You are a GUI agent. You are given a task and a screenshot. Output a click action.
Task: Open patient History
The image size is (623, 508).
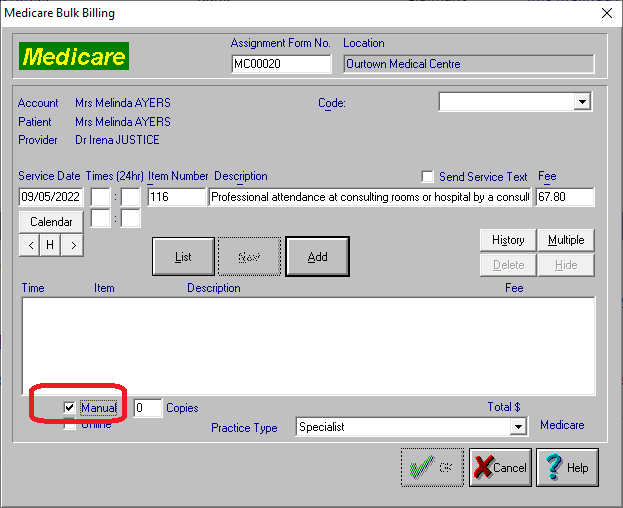(x=508, y=240)
